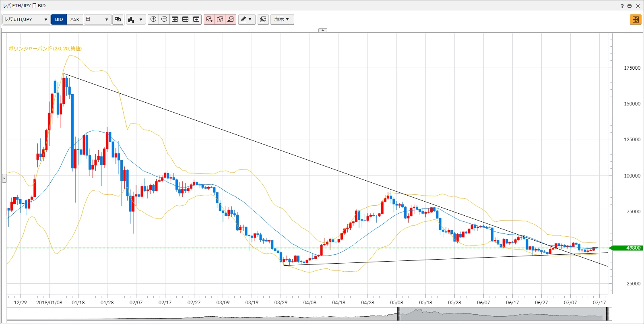Zoom out on chart with minus icon
The image size is (644, 324).
click(164, 19)
